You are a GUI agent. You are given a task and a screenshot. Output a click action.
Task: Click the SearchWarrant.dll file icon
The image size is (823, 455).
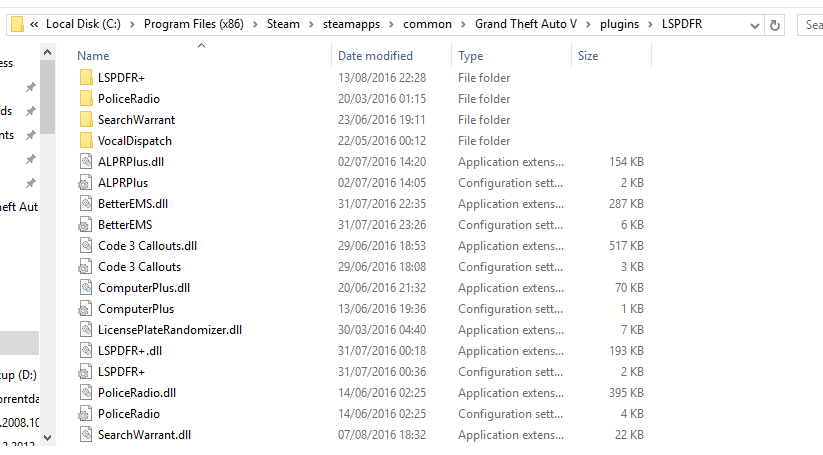click(x=86, y=435)
